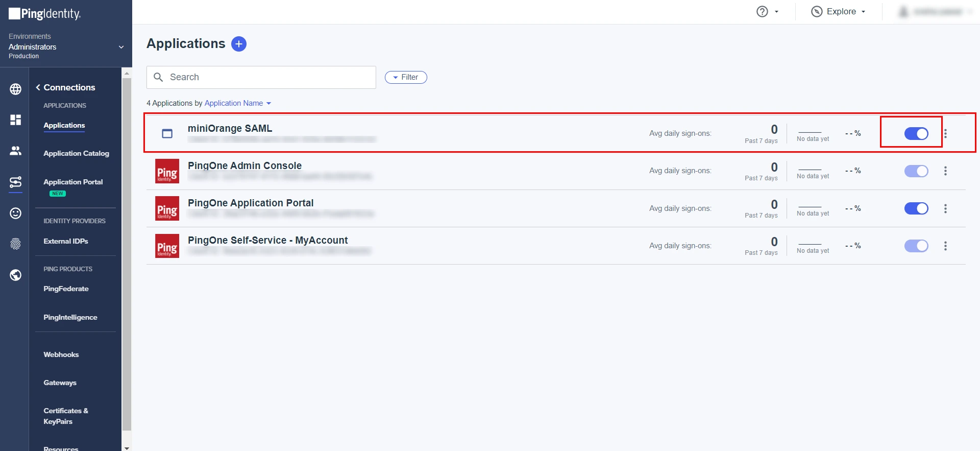Screen dimensions: 980x451
Task: Open the globe environment icon in sidebar
Action: click(x=16, y=89)
